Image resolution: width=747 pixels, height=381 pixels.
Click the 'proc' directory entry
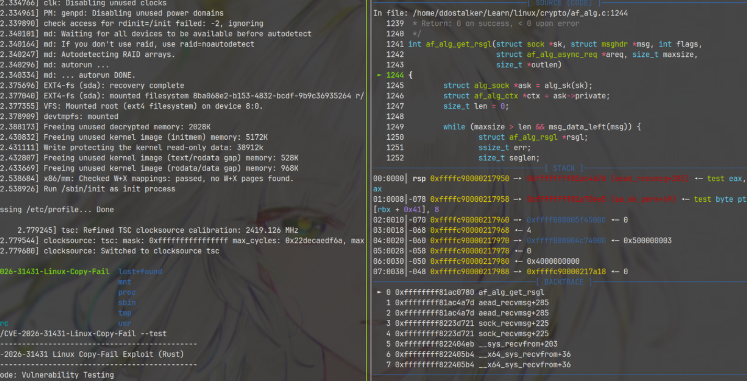pos(127,292)
